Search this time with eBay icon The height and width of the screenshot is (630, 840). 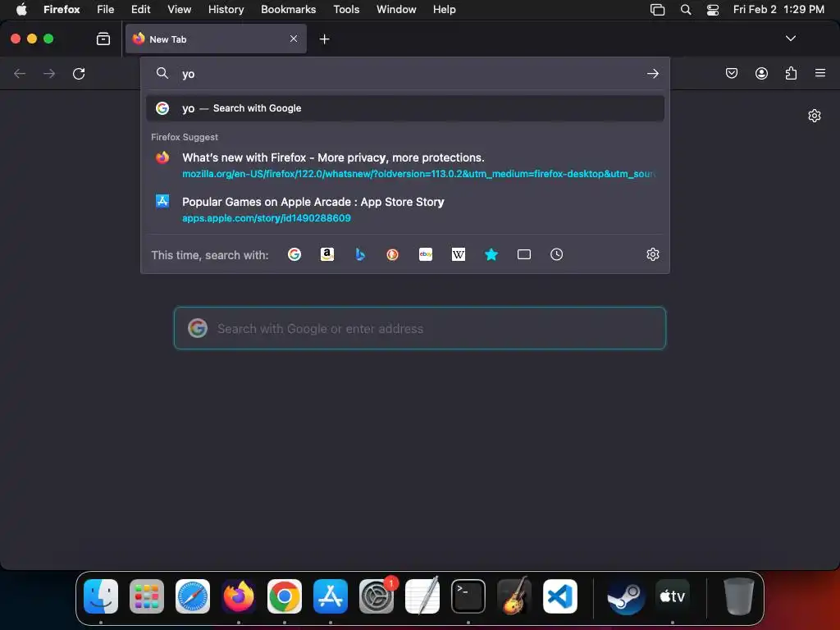pyautogui.click(x=426, y=254)
